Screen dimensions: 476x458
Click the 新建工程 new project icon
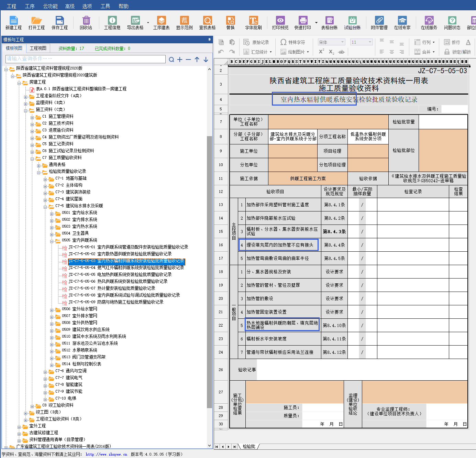(13, 23)
